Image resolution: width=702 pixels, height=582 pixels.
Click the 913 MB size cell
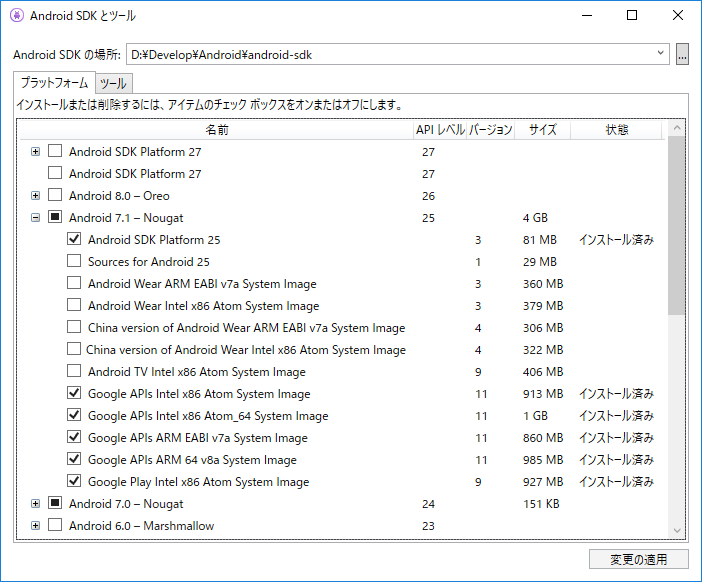(x=543, y=394)
